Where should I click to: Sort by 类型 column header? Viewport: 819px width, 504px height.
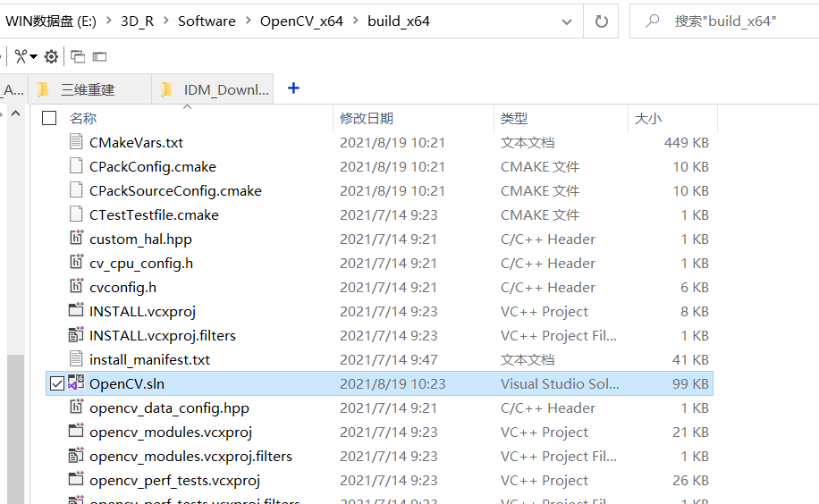(x=514, y=119)
